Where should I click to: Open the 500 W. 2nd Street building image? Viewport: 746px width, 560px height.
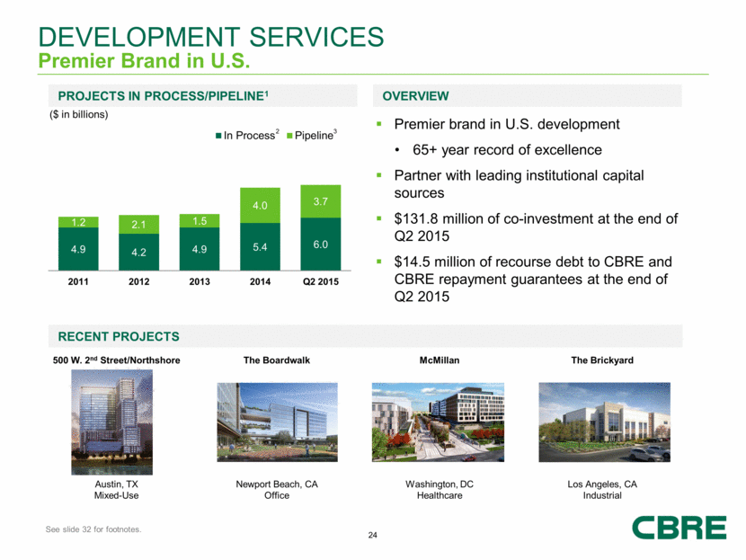[x=113, y=422]
